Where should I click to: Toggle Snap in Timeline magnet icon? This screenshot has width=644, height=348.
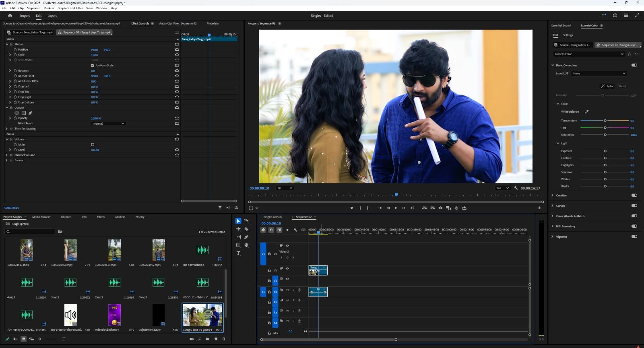pyautogui.click(x=271, y=230)
